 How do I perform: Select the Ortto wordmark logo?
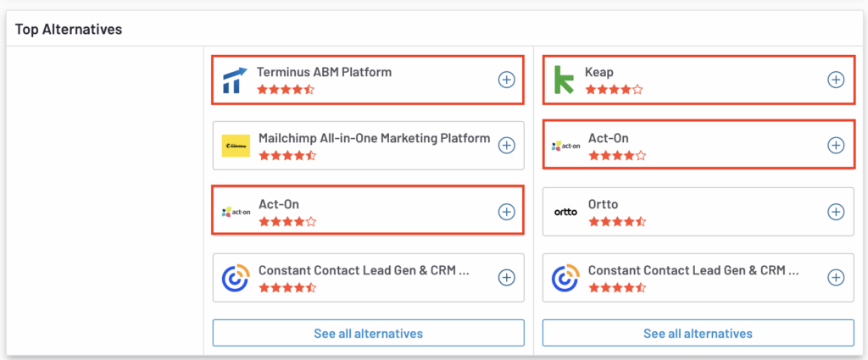[565, 212]
